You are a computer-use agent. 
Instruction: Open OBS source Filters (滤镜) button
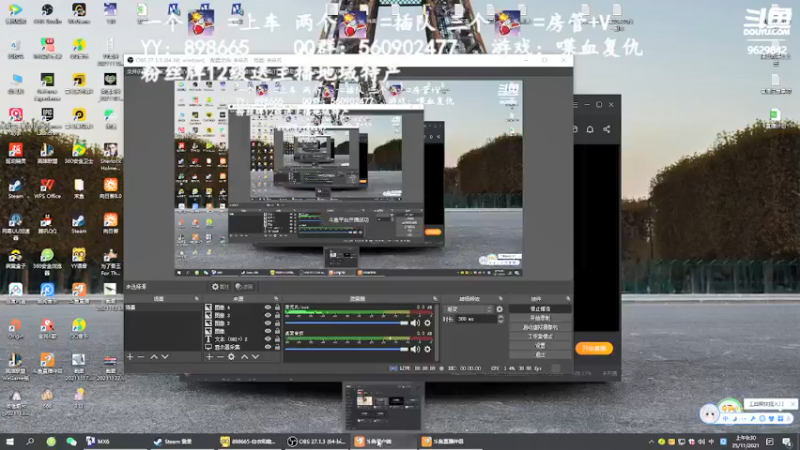(244, 287)
